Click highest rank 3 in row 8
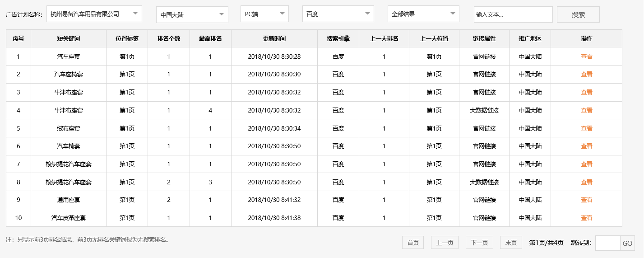Screen dimensions: 644x258 pyautogui.click(x=210, y=182)
